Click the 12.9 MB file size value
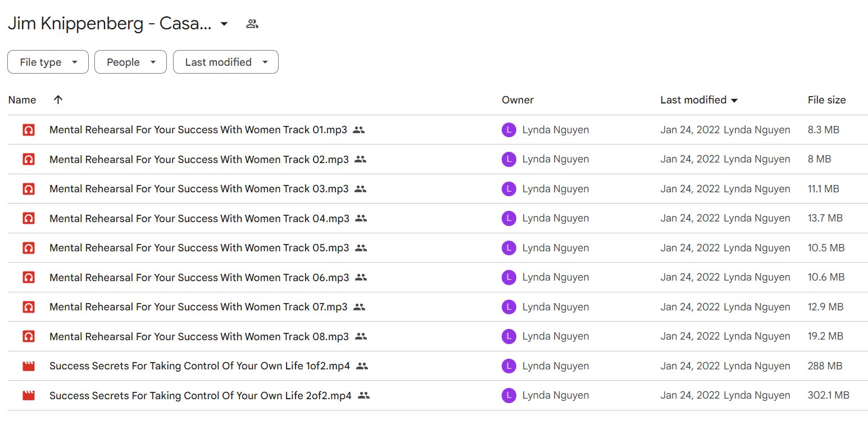 [x=826, y=307]
